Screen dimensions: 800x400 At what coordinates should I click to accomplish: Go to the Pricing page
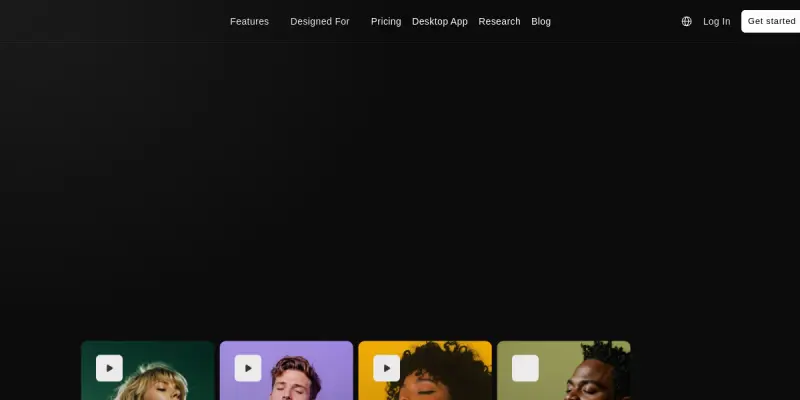coord(386,21)
